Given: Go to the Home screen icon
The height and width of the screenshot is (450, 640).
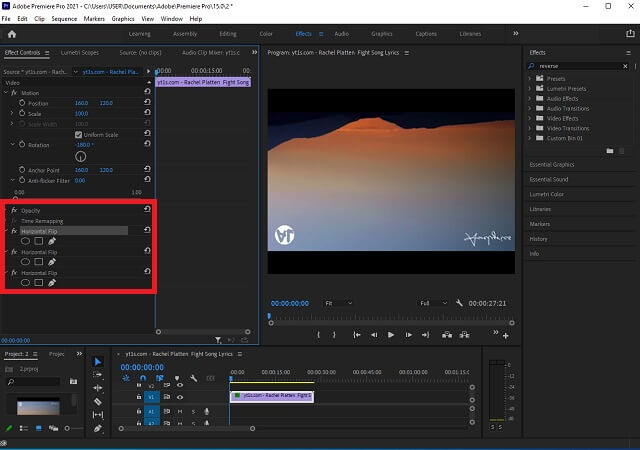Looking at the screenshot, I should pos(12,34).
